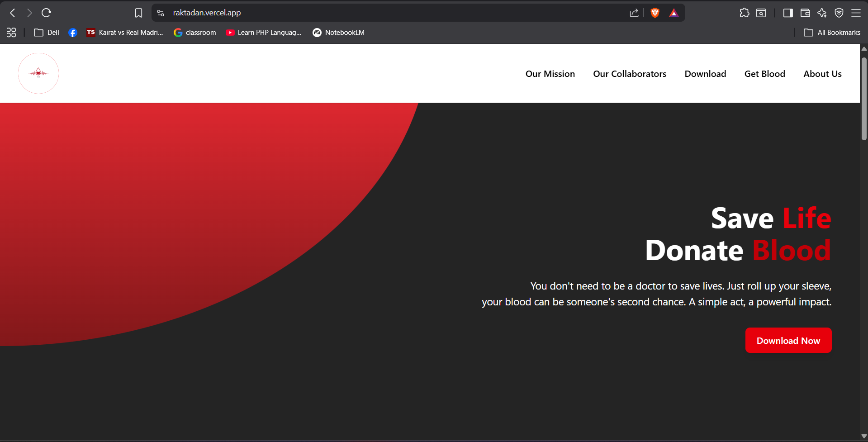Click the Raktadan blood-drop logo
Image resolution: width=868 pixels, height=442 pixels.
38,73
